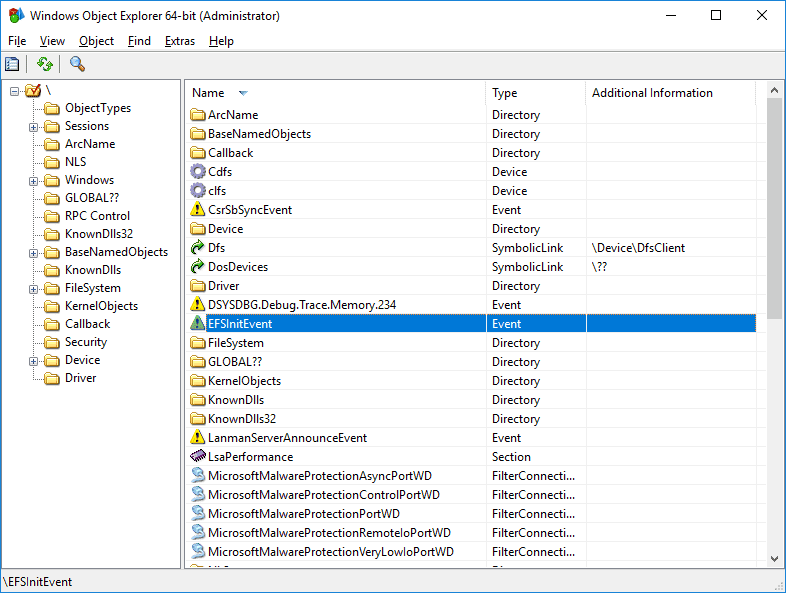786x593 pixels.
Task: Select the Device directory row in list
Action: click(471, 229)
